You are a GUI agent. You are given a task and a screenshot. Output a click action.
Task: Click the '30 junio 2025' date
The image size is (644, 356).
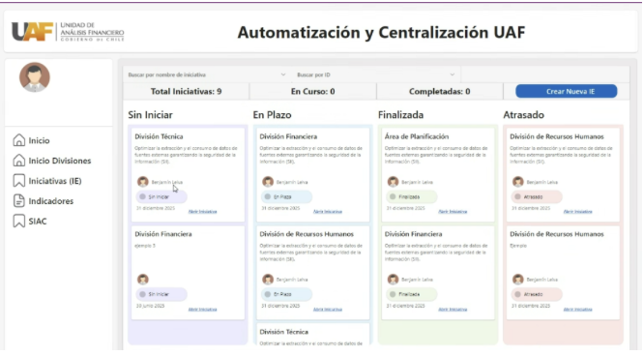(x=150, y=306)
